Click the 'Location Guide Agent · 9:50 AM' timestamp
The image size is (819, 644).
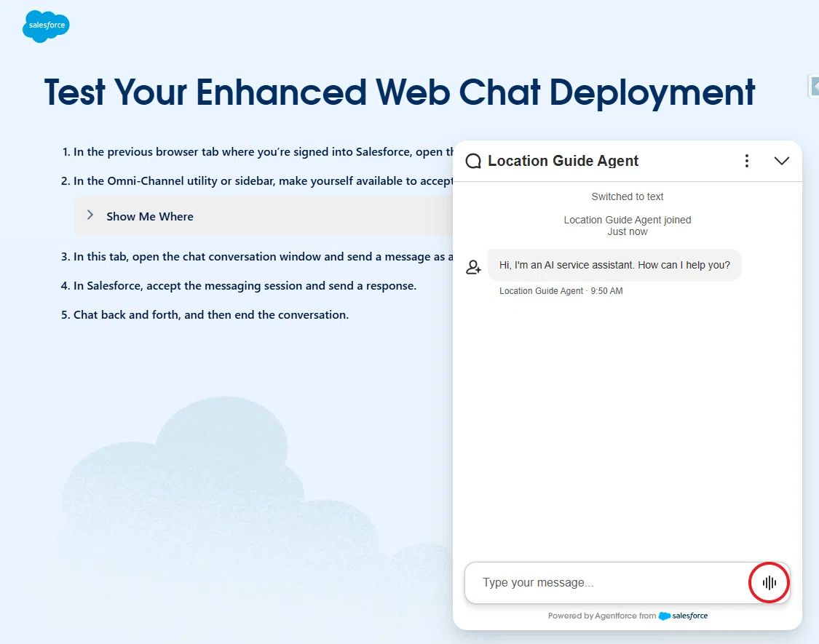[561, 291]
